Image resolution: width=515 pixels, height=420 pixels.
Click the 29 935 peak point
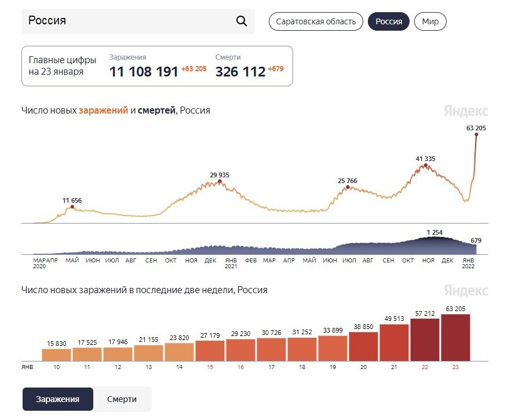220,182
